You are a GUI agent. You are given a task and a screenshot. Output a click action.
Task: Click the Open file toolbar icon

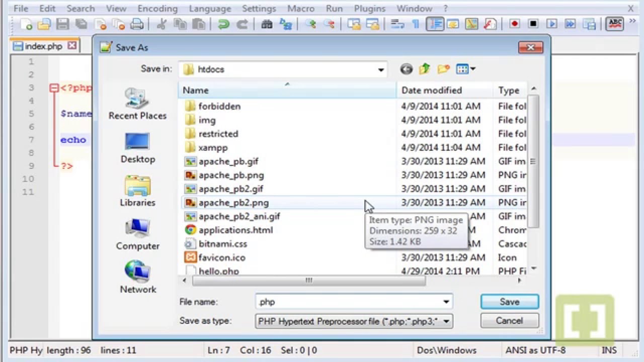(x=44, y=24)
